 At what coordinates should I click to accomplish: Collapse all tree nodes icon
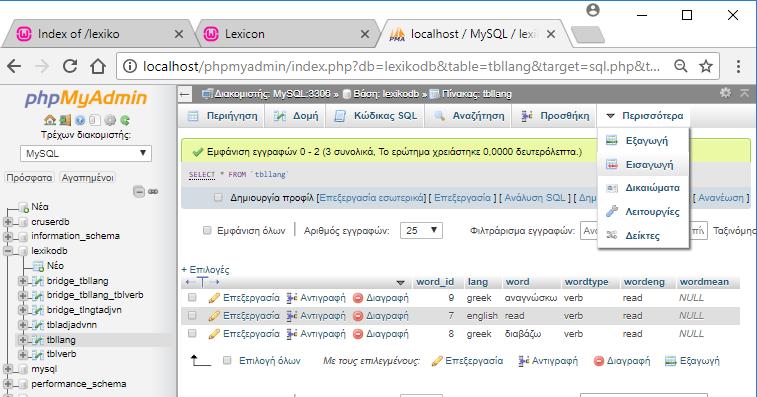pyautogui.click(x=139, y=192)
